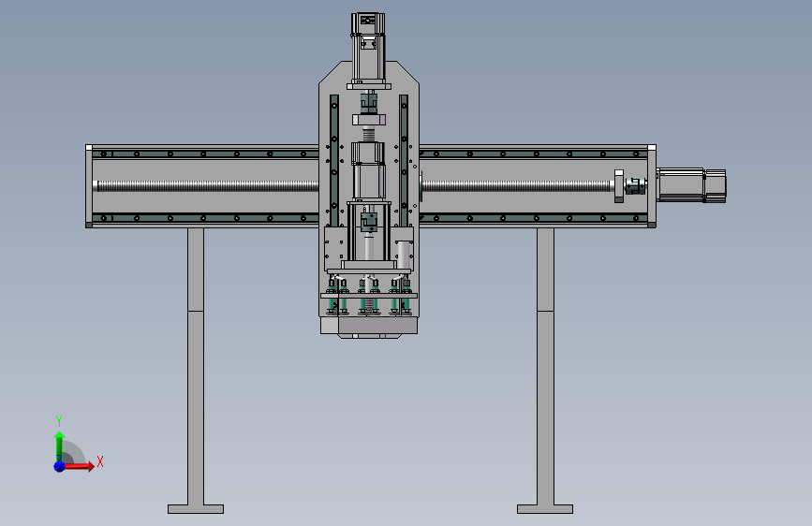Screen dimensions: 812x526
Task: Select the bottom tool head block of the carriage
Action: pyautogui.click(x=369, y=326)
